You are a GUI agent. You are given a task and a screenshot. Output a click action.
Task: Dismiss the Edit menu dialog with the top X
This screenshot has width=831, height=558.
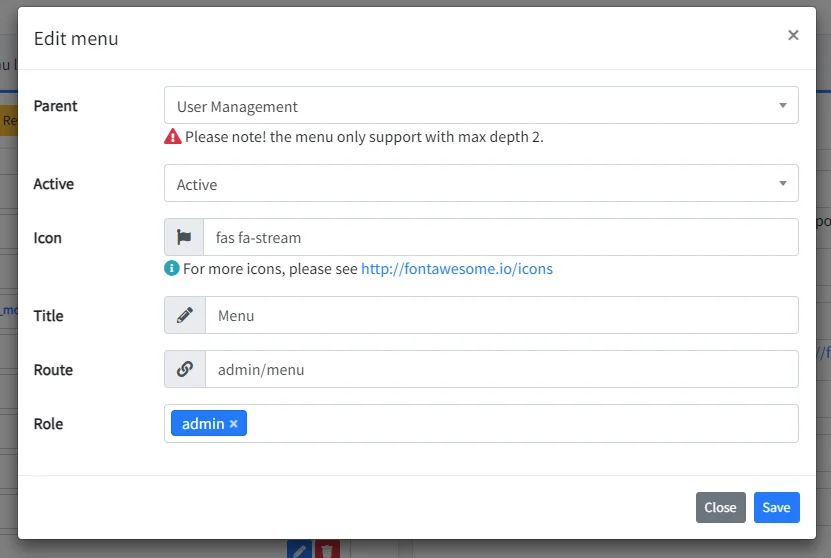793,35
